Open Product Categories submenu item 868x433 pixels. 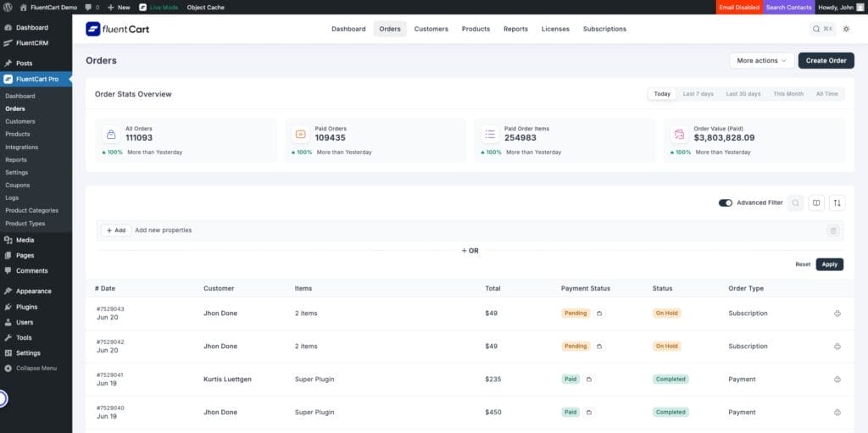pos(31,210)
